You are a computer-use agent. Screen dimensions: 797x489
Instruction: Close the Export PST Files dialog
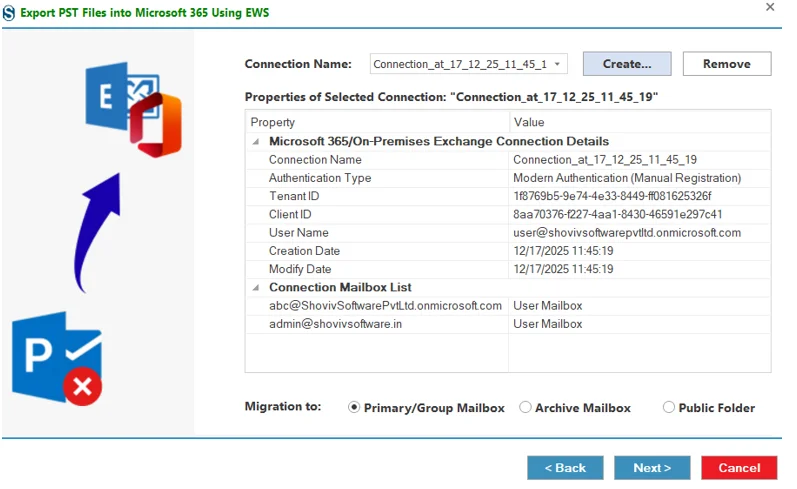(x=770, y=7)
